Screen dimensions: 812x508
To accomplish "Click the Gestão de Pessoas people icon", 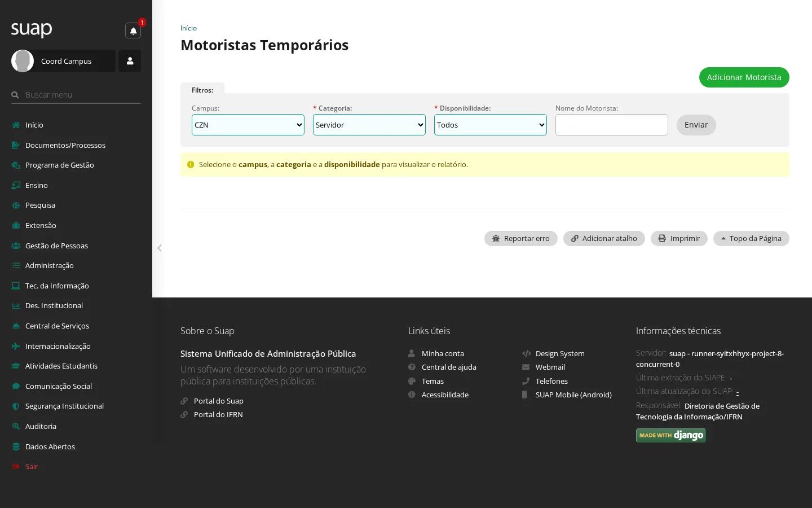I will (16, 246).
